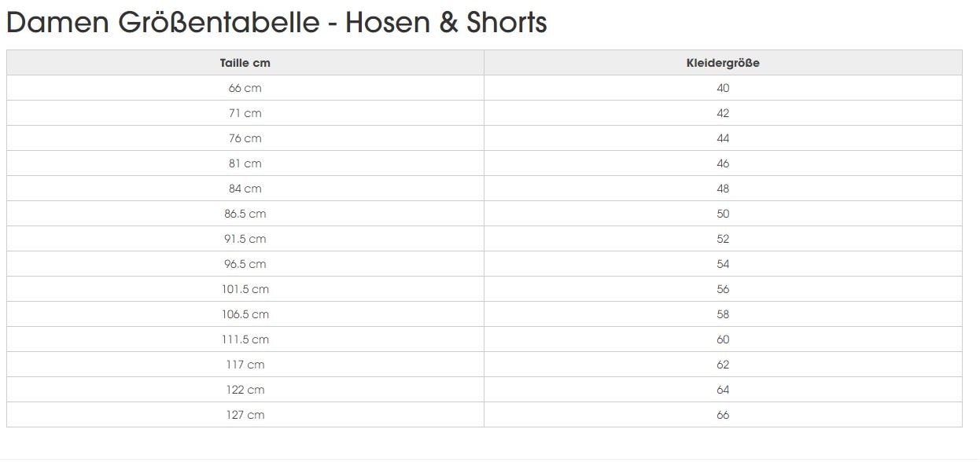Click the 'Kleidergröße' column header
Viewport: 980px width, 462px height.
click(723, 63)
